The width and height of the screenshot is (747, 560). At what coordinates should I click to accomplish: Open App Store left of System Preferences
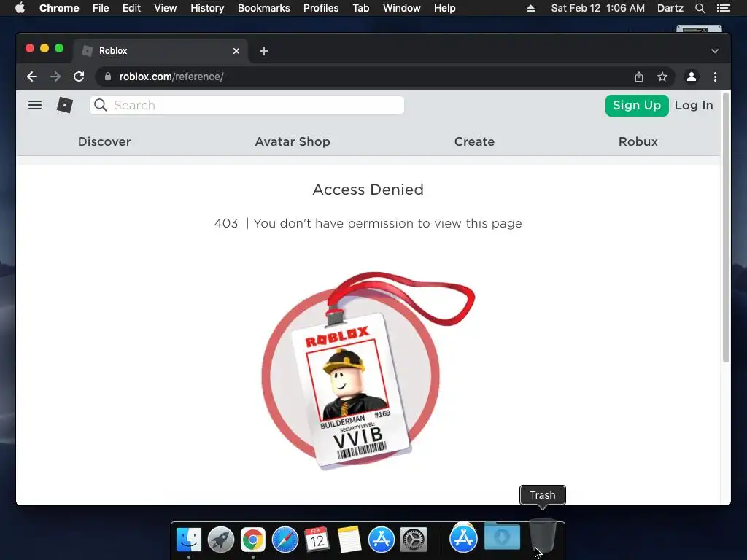(381, 540)
